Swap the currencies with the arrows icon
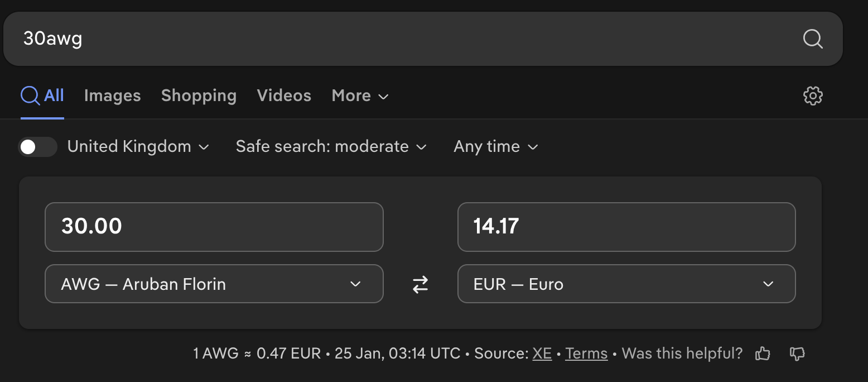Image resolution: width=868 pixels, height=382 pixels. [x=420, y=284]
